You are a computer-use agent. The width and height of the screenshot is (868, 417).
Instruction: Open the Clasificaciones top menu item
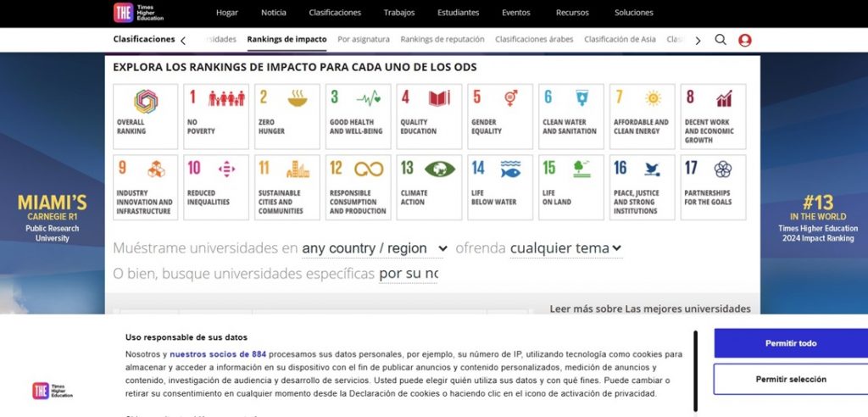point(335,13)
